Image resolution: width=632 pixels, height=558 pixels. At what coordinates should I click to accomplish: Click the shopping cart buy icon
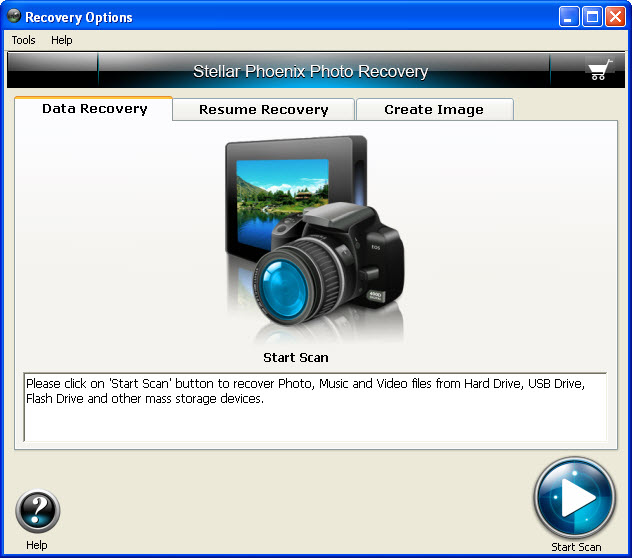click(x=600, y=70)
